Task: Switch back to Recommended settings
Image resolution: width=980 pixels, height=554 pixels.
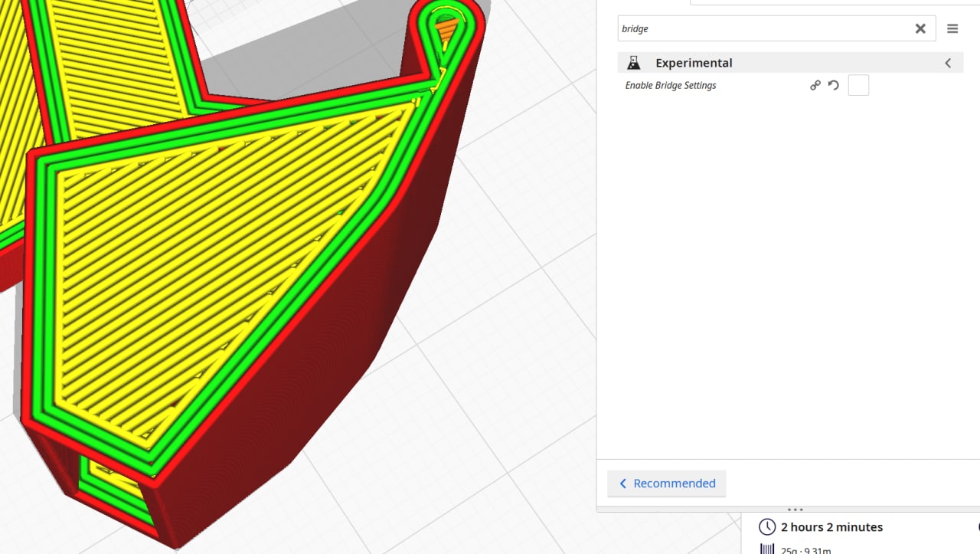Action: (667, 484)
